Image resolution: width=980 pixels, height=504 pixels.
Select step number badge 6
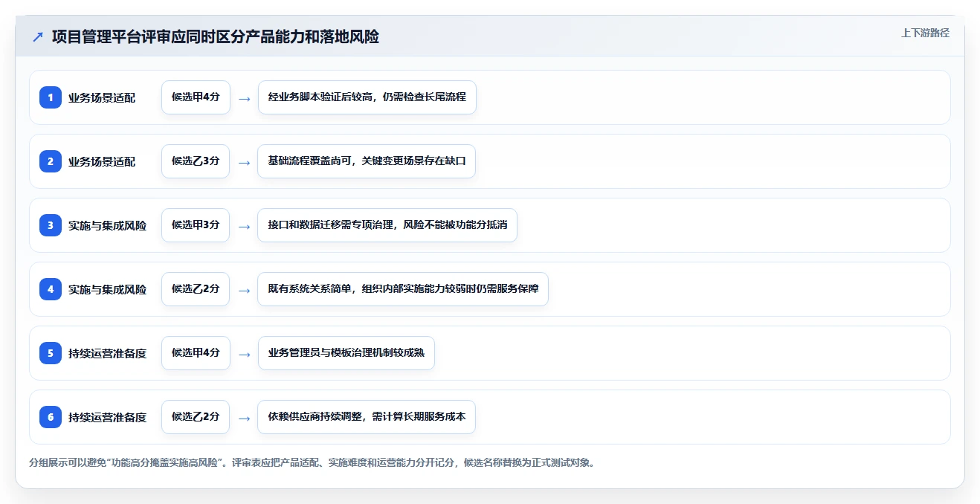pyautogui.click(x=51, y=417)
